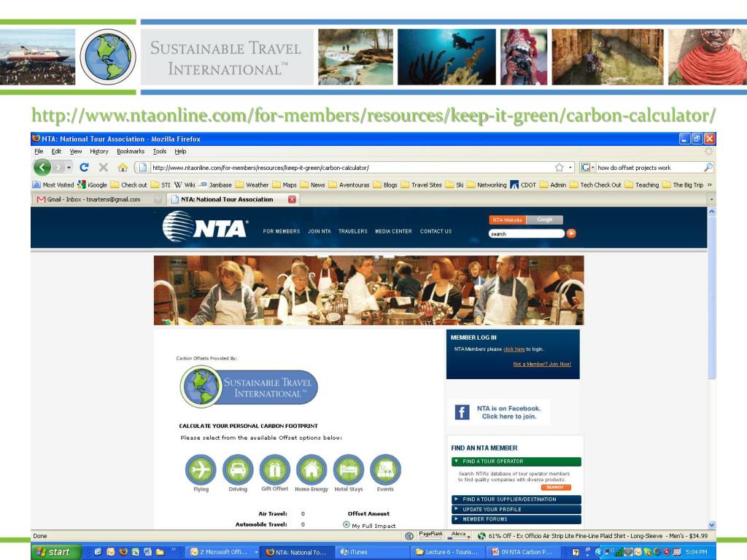Submit NTA site search with orange arrow button
This screenshot has width=747, height=560.
571,233
